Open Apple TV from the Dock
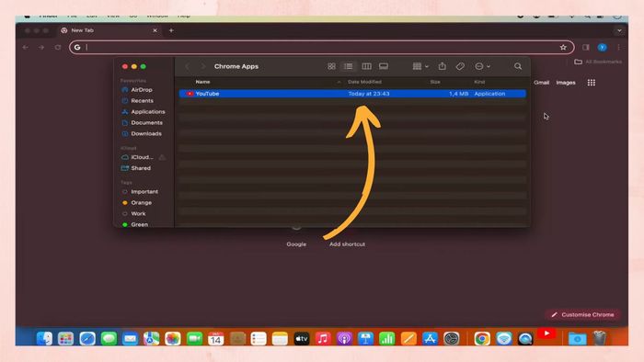 coord(302,339)
